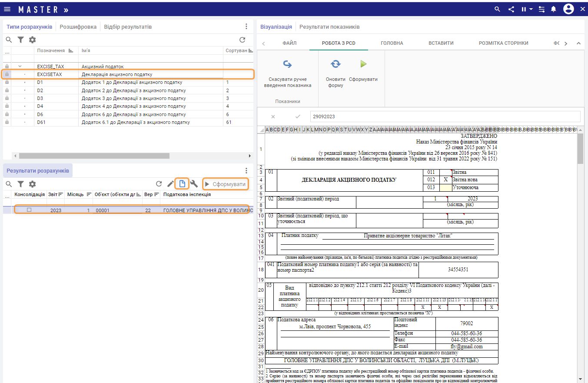Switch to the Розшифровка tab
588x383 pixels.
tap(78, 27)
